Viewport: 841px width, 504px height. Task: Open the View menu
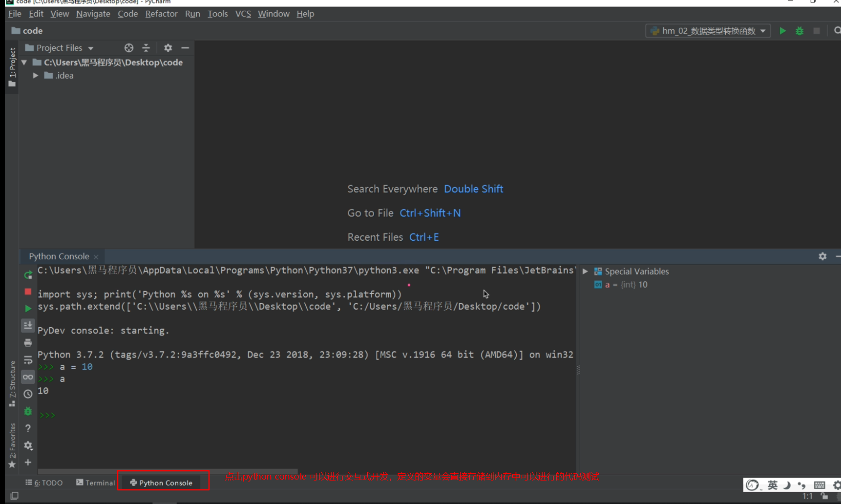click(60, 14)
